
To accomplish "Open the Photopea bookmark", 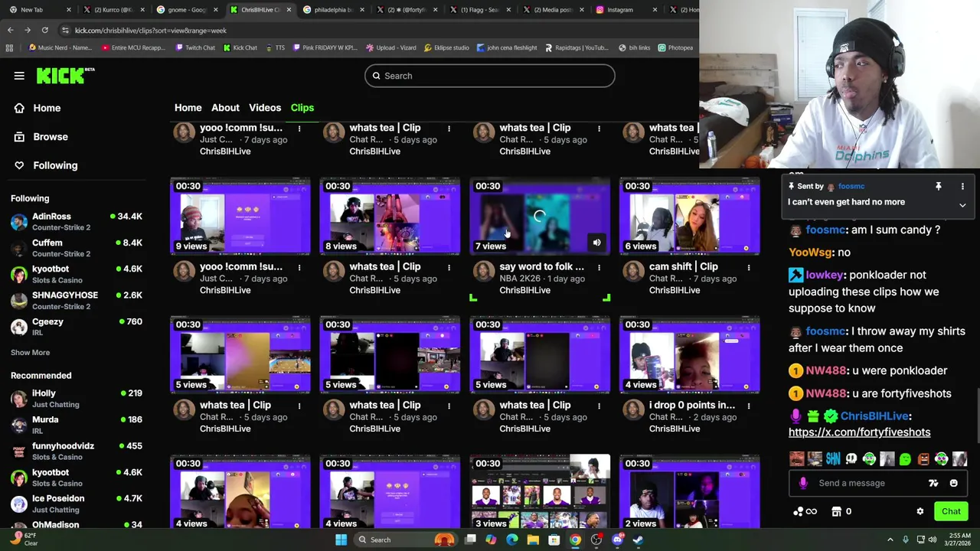I will tap(675, 47).
